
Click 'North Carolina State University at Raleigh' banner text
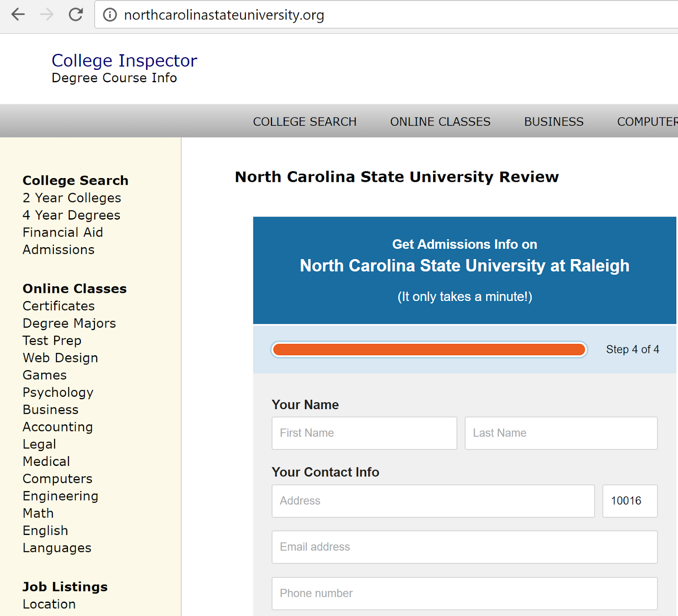tap(464, 266)
